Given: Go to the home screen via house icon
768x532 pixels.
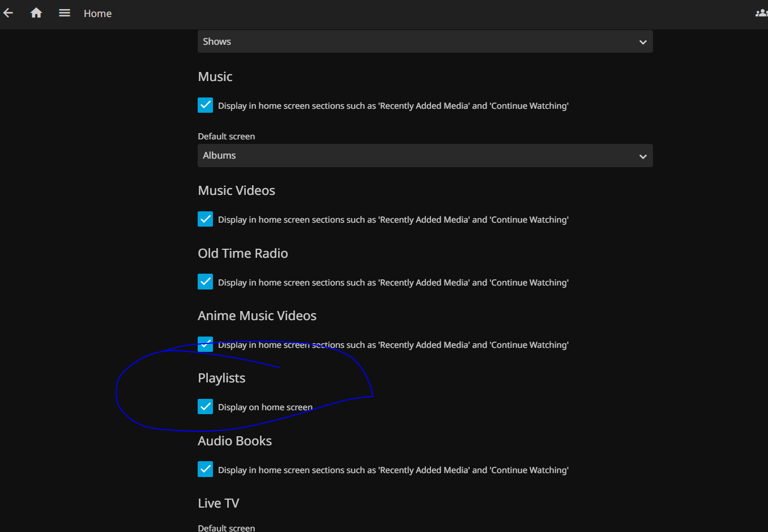Looking at the screenshot, I should coord(36,13).
